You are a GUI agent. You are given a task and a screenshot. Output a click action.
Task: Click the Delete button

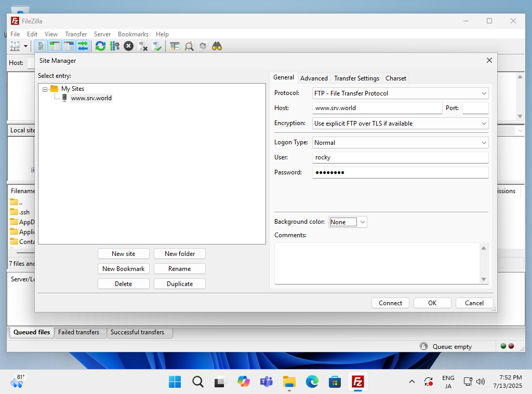pyautogui.click(x=124, y=284)
